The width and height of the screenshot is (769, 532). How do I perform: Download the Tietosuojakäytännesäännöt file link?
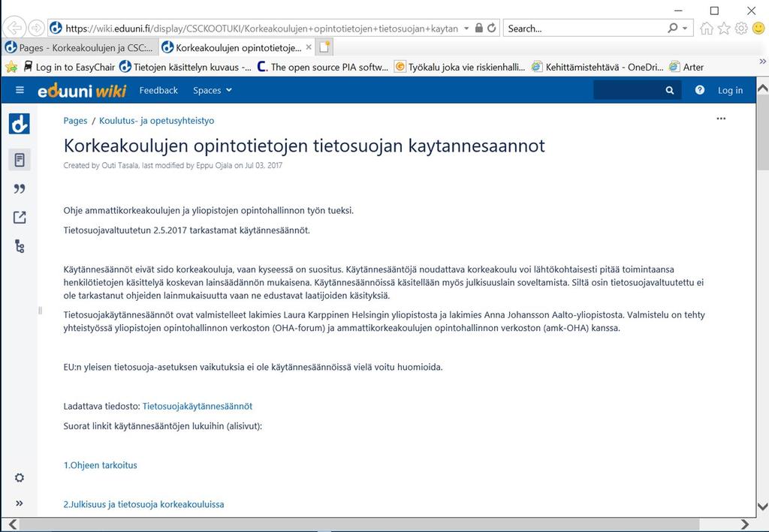click(198, 406)
